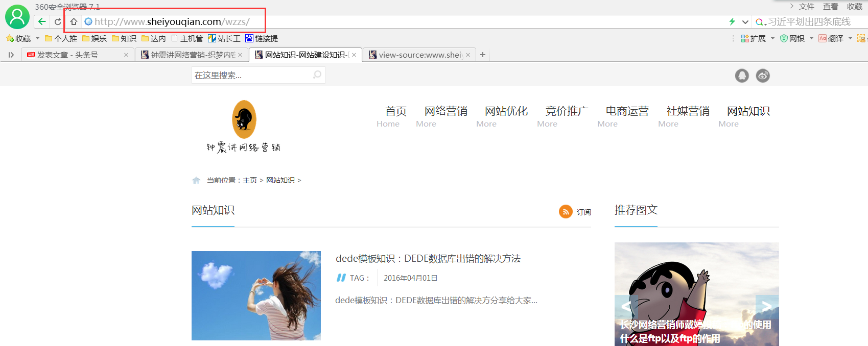Reload the page with the refresh icon

pos(58,21)
